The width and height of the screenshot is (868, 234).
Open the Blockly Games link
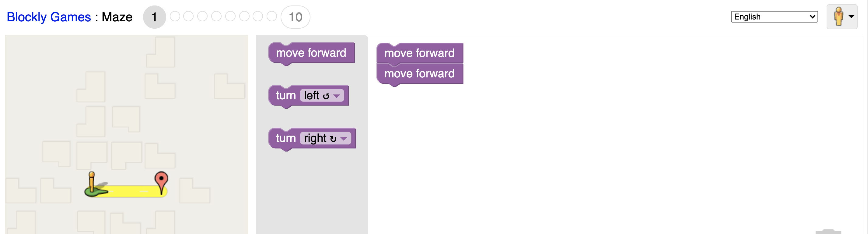click(49, 17)
